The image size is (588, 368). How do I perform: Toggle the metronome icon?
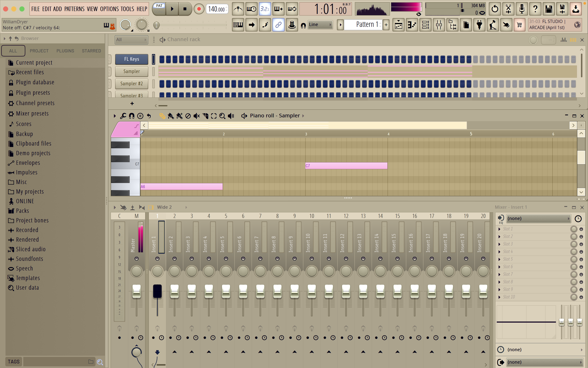pyautogui.click(x=238, y=9)
